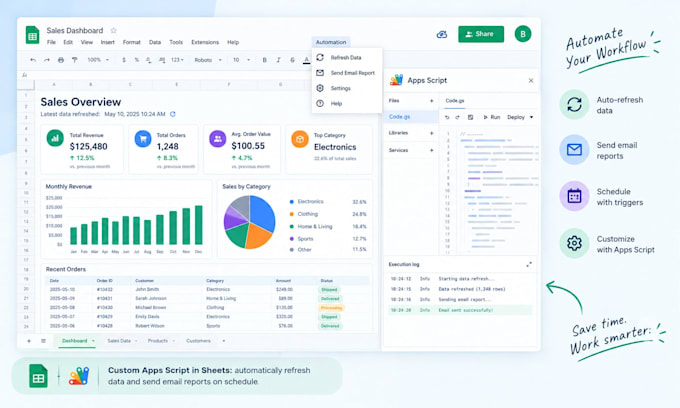Image resolution: width=680 pixels, height=408 pixels.
Task: Close the Apps Script panel
Action: click(531, 80)
